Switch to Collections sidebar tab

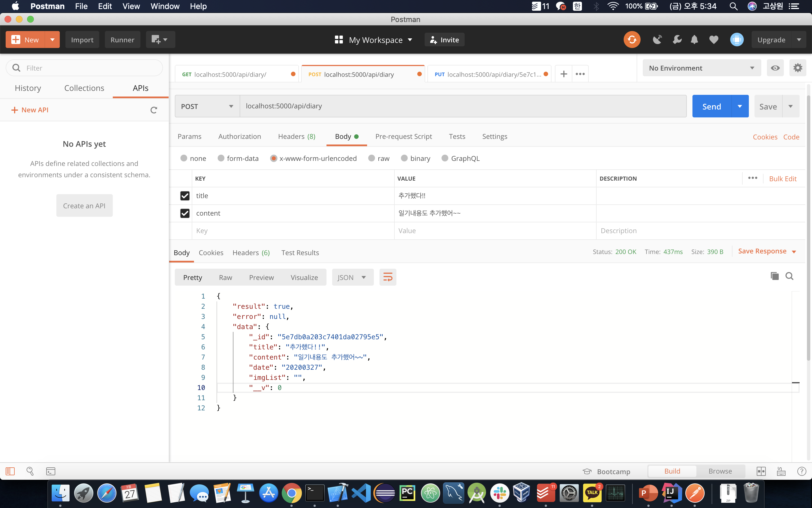tap(84, 88)
